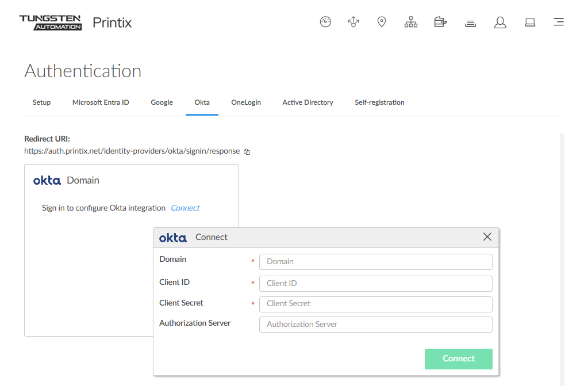Open the users person icon

click(500, 22)
